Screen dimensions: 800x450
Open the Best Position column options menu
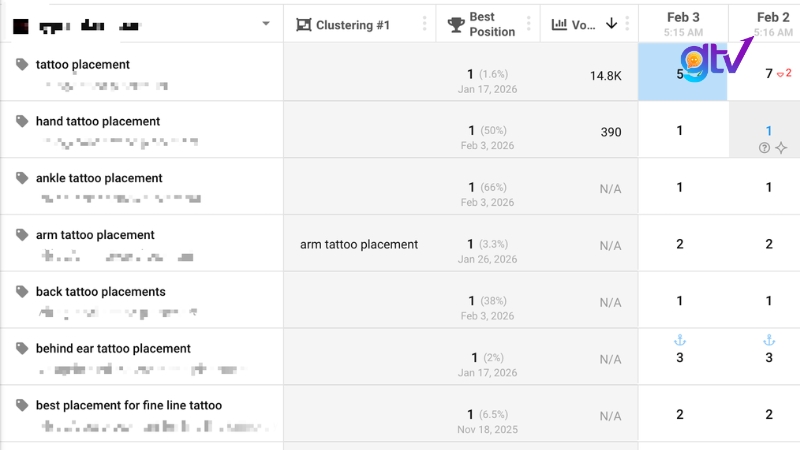tap(530, 24)
